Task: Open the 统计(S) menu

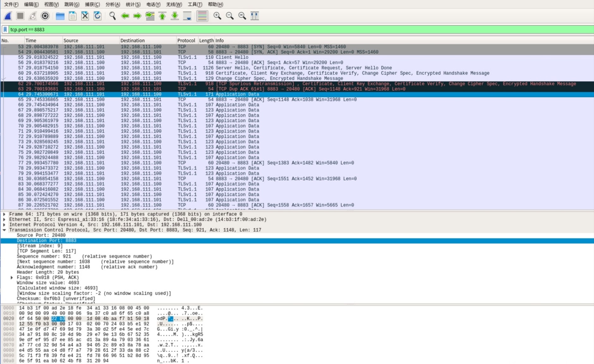Action: 133,4
